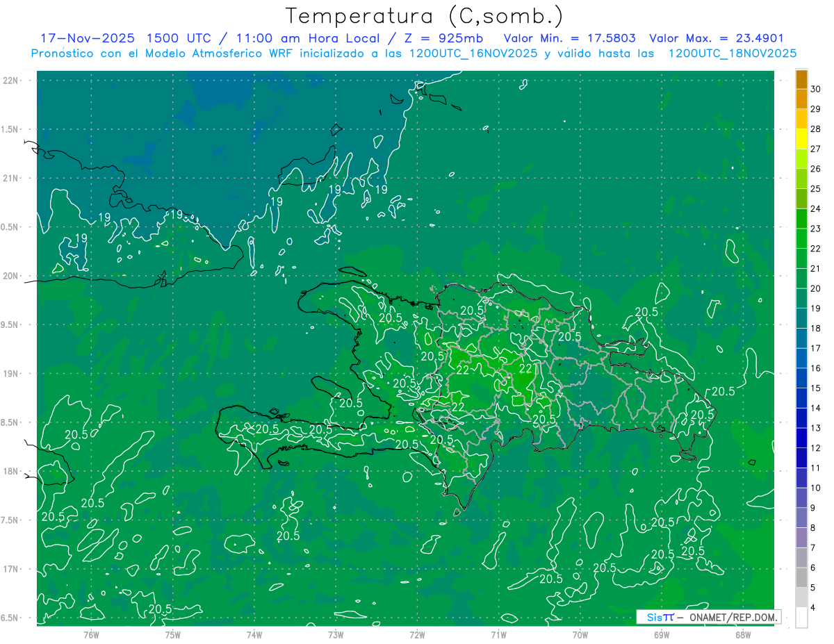Image resolution: width=834 pixels, height=644 pixels.
Task: Click the 24 label on colorbar
Action: pos(816,208)
